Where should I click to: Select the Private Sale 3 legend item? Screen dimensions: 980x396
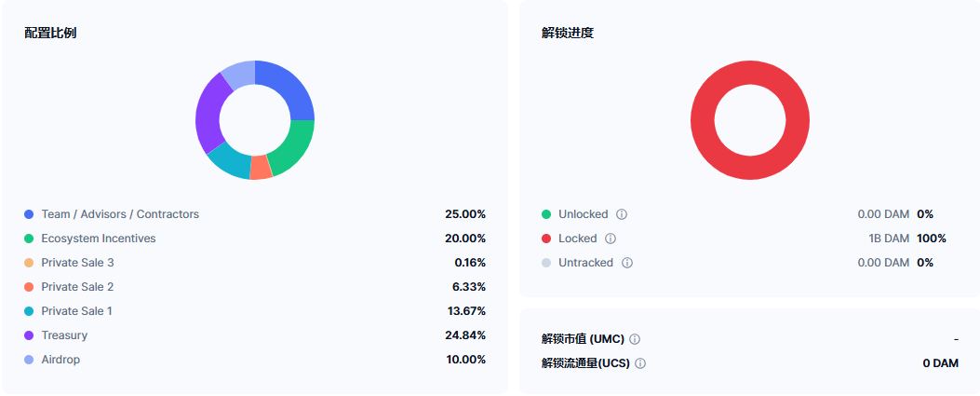(x=69, y=263)
